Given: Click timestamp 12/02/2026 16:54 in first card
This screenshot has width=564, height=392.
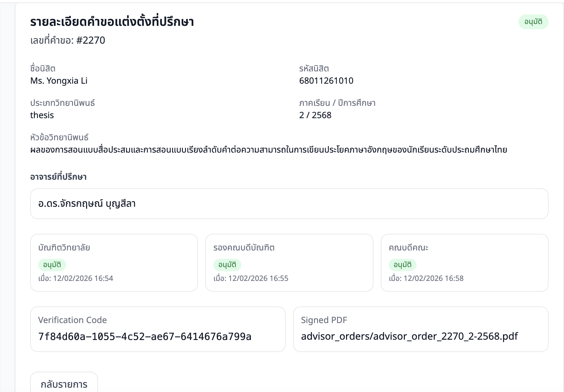Looking at the screenshot, I should [x=75, y=278].
